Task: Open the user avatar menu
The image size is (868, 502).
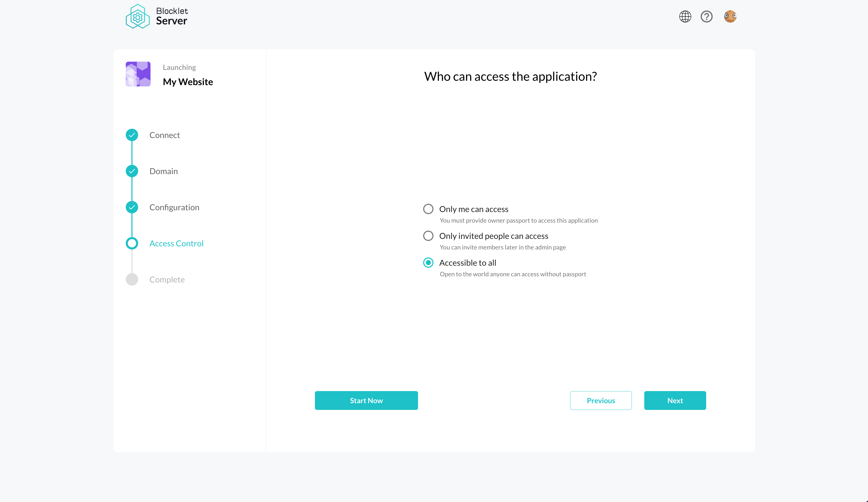Action: pyautogui.click(x=730, y=17)
